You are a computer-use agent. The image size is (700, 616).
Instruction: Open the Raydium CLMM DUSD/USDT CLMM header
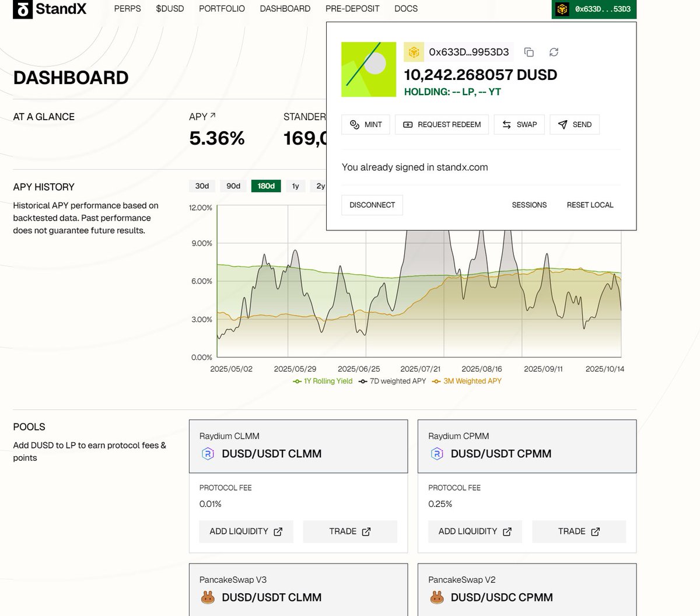coord(298,446)
